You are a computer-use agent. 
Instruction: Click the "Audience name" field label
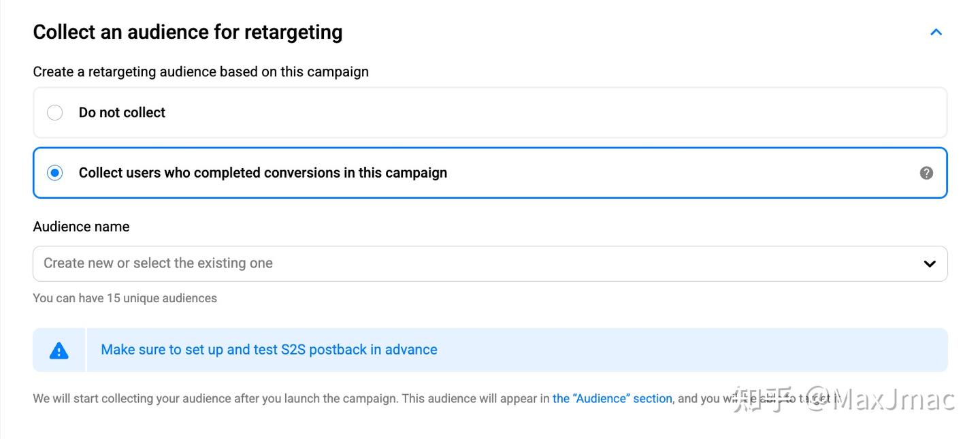pos(81,227)
